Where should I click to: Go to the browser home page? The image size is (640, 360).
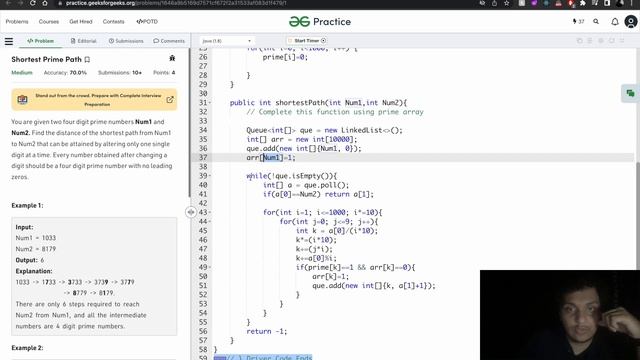(45, 3)
